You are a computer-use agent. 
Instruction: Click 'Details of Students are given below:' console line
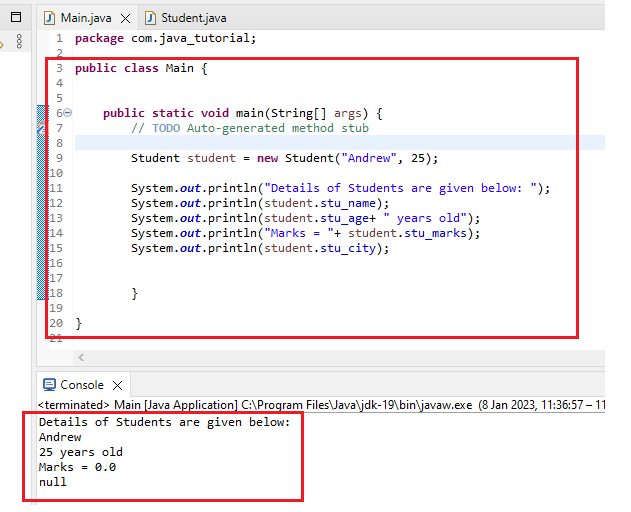(x=165, y=422)
